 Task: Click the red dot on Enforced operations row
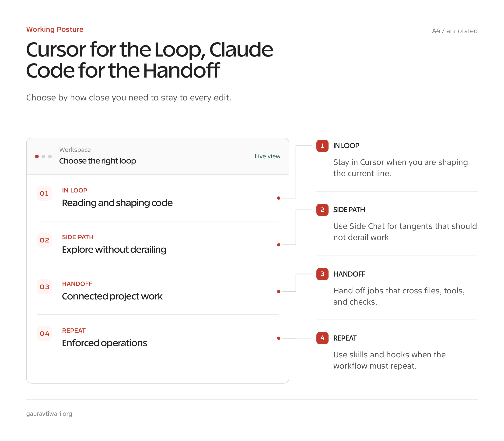click(279, 338)
